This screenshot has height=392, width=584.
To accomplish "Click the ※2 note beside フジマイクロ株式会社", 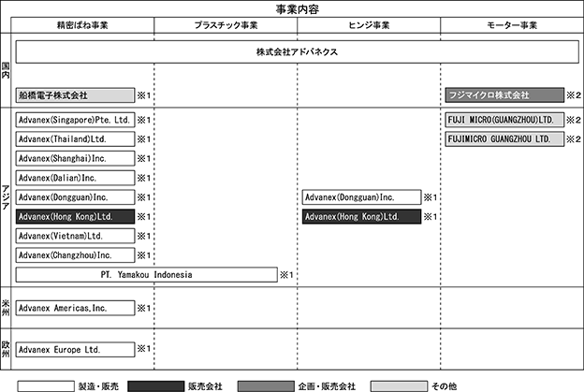I will (x=574, y=95).
